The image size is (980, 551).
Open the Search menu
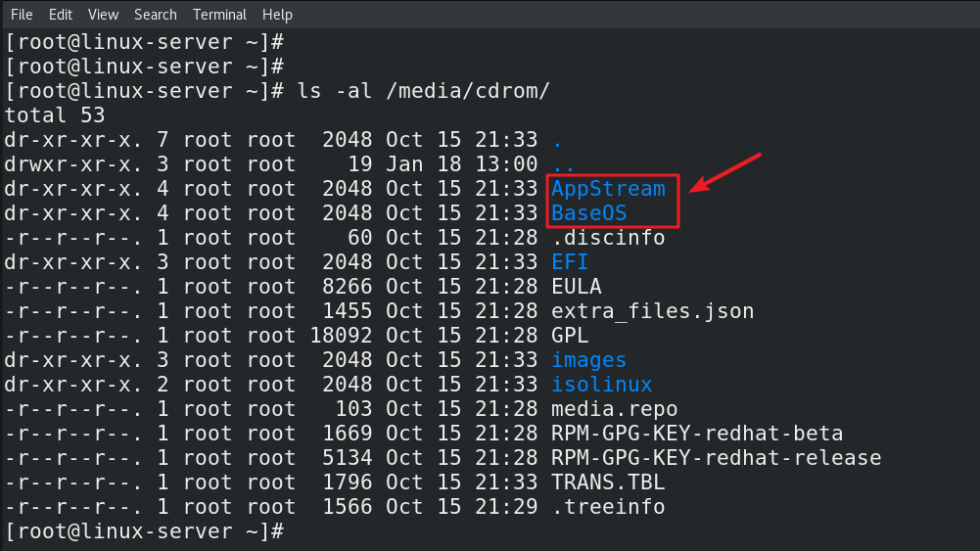click(155, 15)
